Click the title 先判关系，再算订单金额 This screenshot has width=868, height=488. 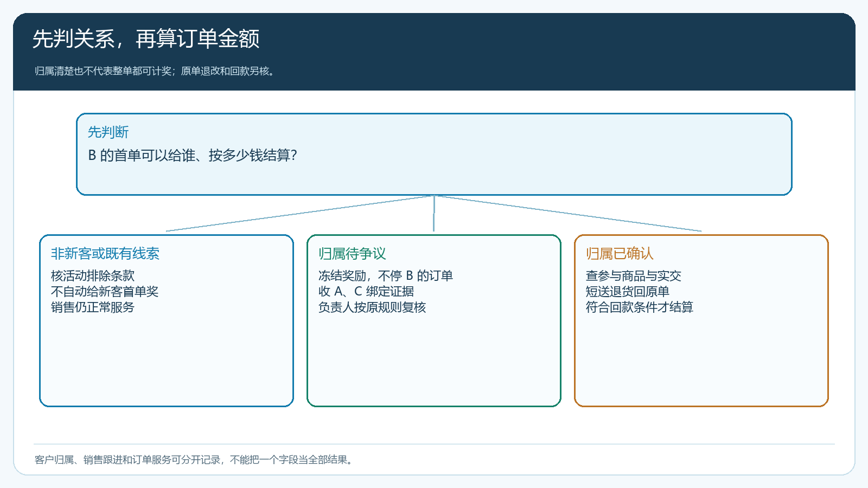146,39
